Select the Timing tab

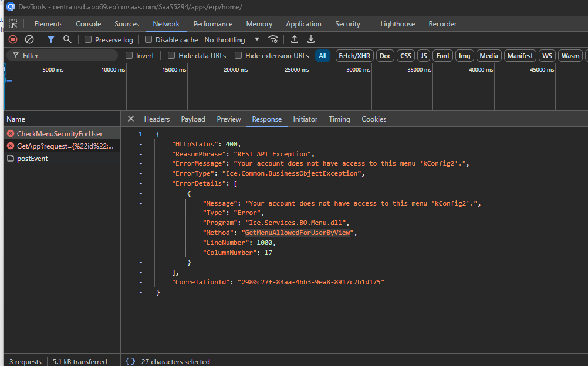[339, 119]
